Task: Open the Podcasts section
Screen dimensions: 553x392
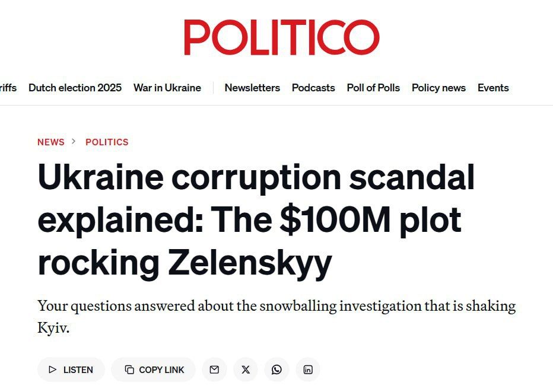Action: click(313, 88)
